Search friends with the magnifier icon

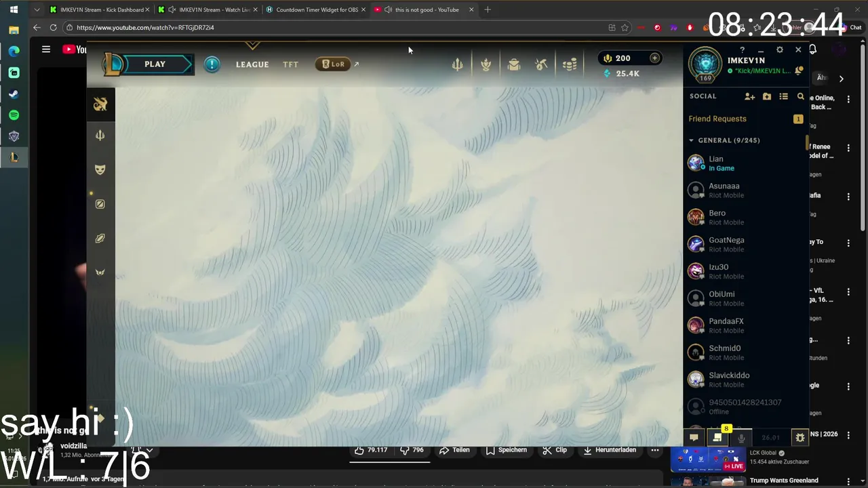pos(801,96)
